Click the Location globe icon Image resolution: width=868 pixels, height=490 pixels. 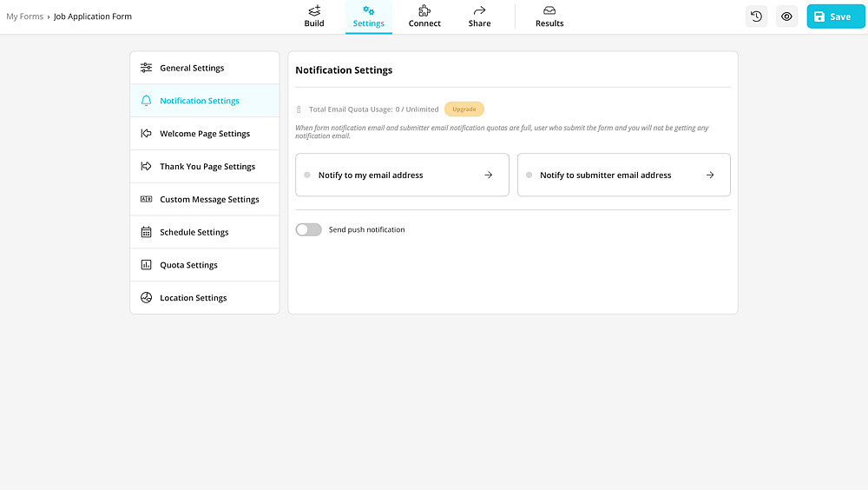(146, 298)
